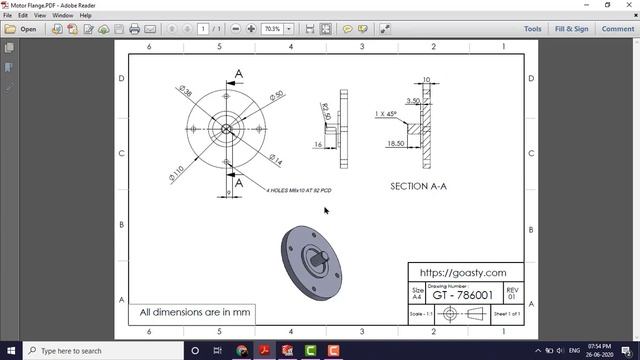Click the ENG language indicator
The width and height of the screenshot is (640, 360).
[x=574, y=351]
